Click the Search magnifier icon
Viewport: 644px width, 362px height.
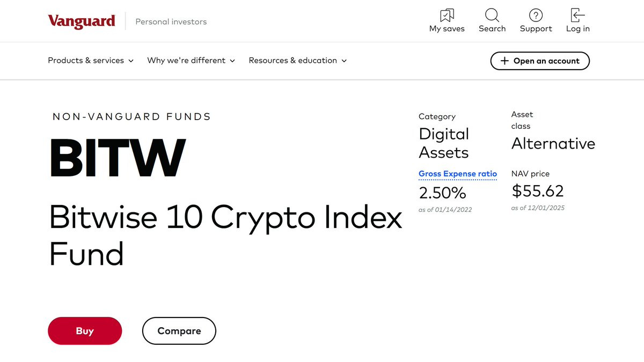click(492, 15)
